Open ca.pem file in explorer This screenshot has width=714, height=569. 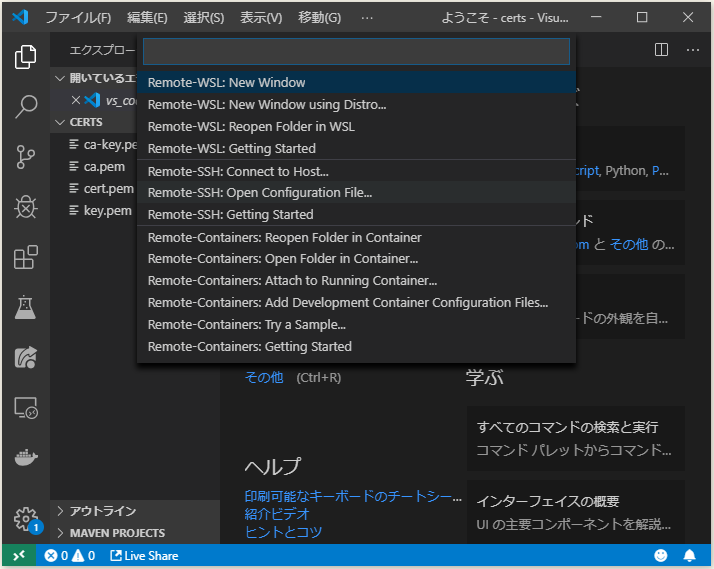97,167
